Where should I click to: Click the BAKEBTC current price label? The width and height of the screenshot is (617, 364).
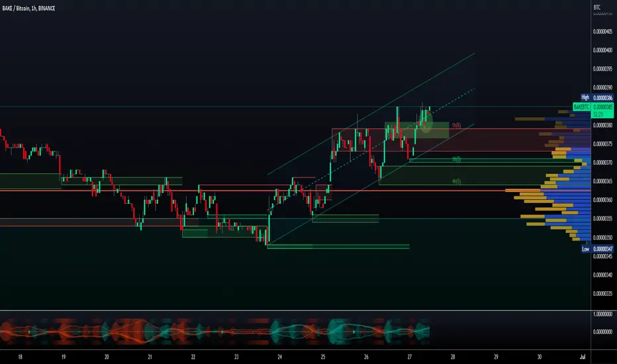593,107
